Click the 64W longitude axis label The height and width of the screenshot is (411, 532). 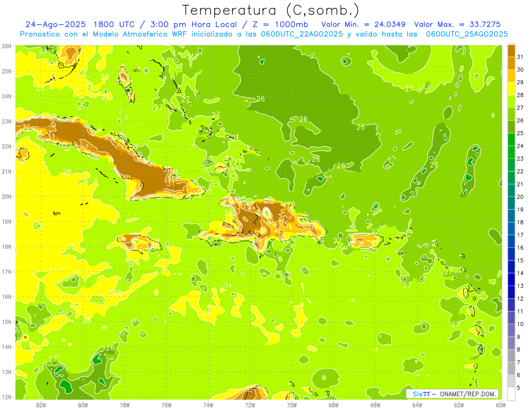[x=417, y=405]
